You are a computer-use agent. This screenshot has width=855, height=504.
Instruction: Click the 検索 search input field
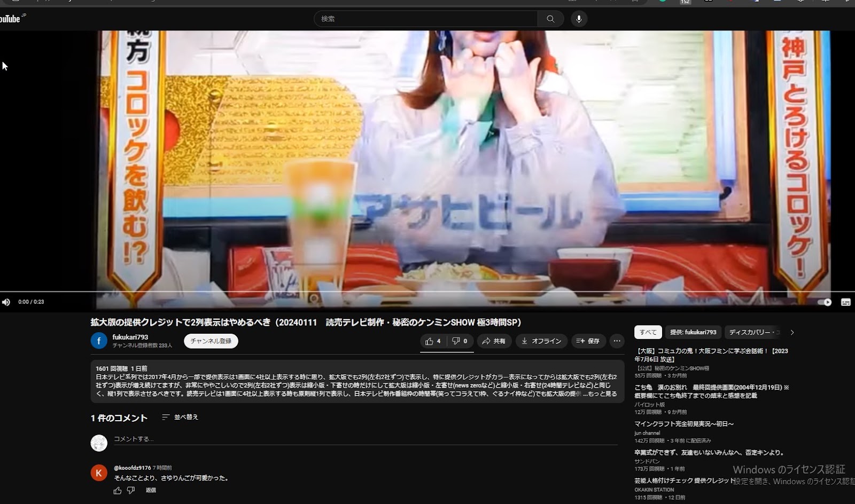coord(425,19)
